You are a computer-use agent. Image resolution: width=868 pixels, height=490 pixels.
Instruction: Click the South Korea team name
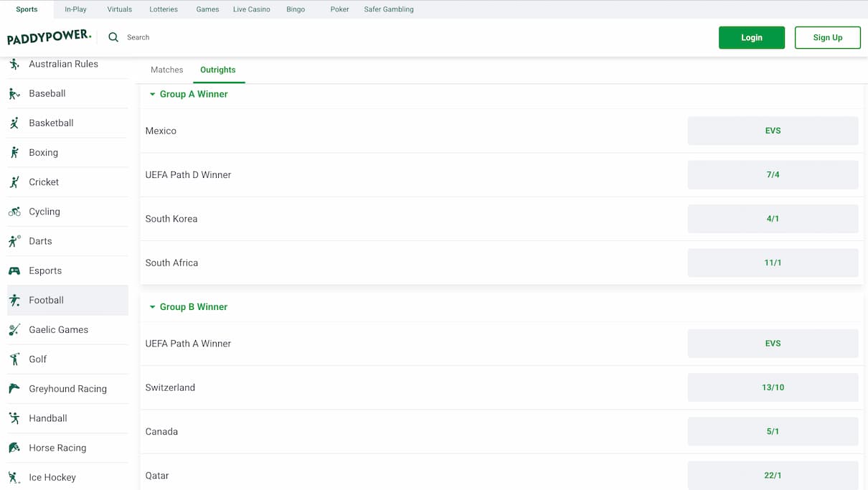pyautogui.click(x=171, y=219)
